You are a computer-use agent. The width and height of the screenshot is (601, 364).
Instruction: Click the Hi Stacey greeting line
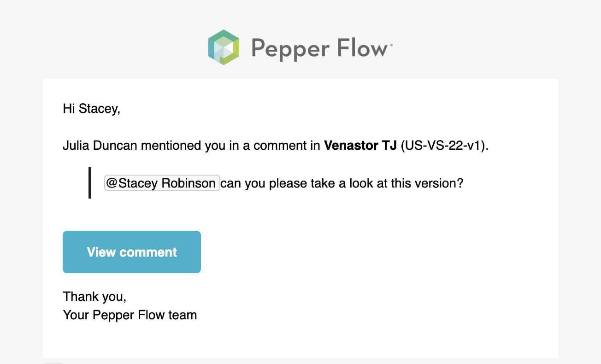pyautogui.click(x=91, y=109)
